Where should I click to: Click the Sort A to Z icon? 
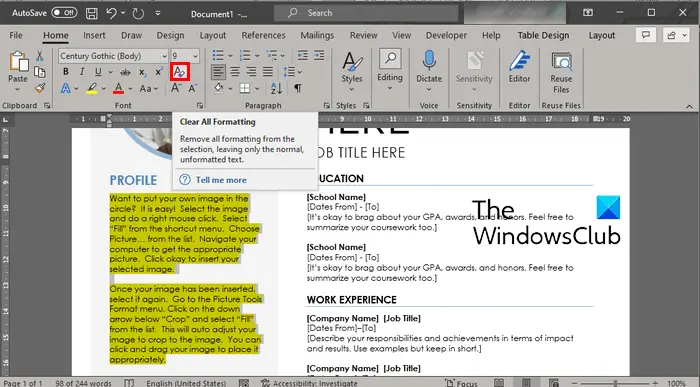pos(276,88)
